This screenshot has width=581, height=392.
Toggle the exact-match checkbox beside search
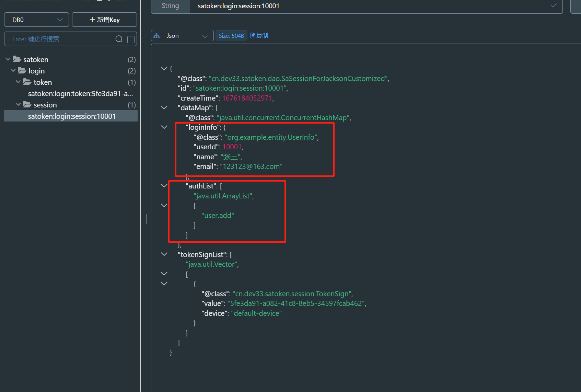click(131, 39)
